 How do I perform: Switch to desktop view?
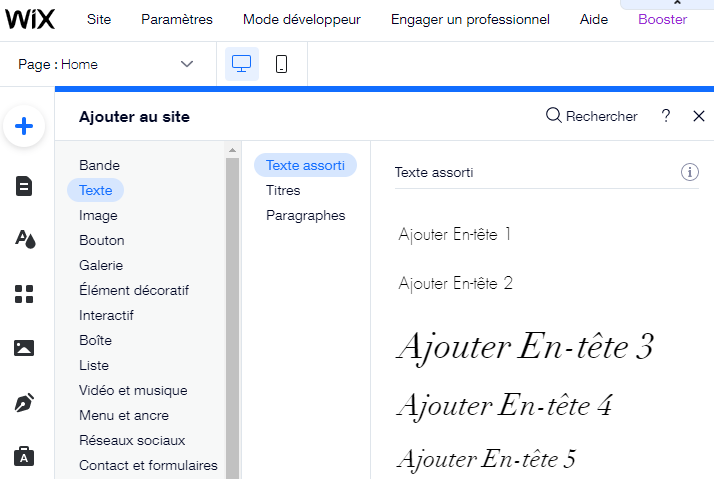coord(241,64)
